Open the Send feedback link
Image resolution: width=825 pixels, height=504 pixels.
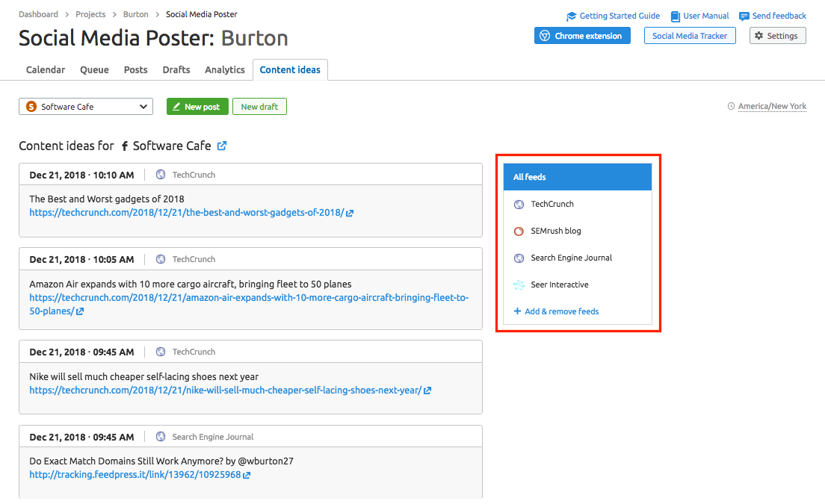pos(779,16)
